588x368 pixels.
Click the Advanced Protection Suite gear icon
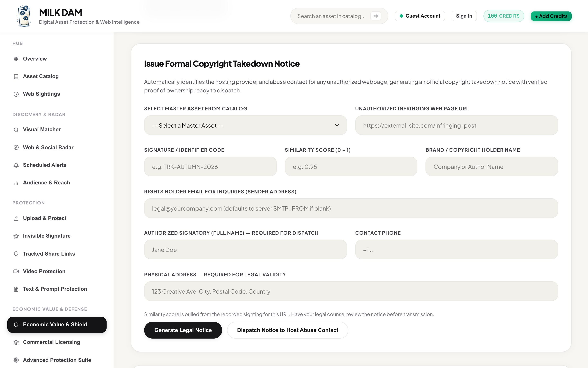point(16,360)
